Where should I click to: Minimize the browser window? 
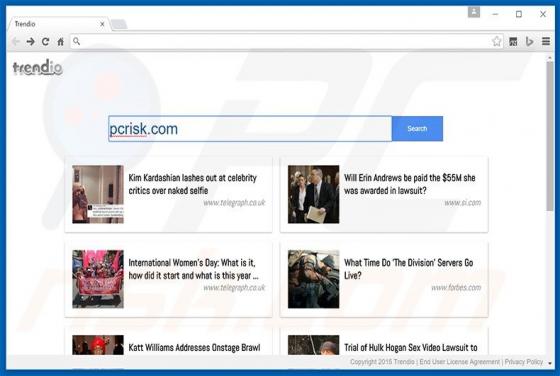click(x=495, y=14)
